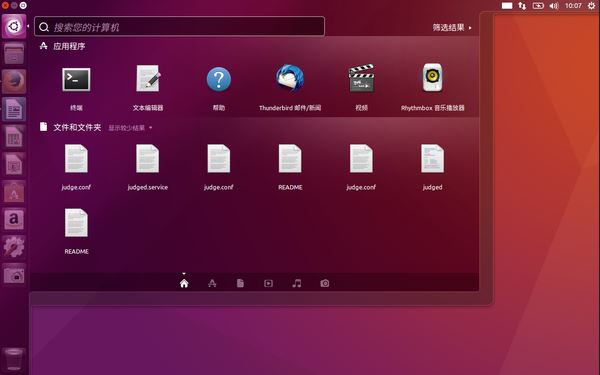Maximize the Dash with the window button
600x375 pixels.
[x=23, y=5]
